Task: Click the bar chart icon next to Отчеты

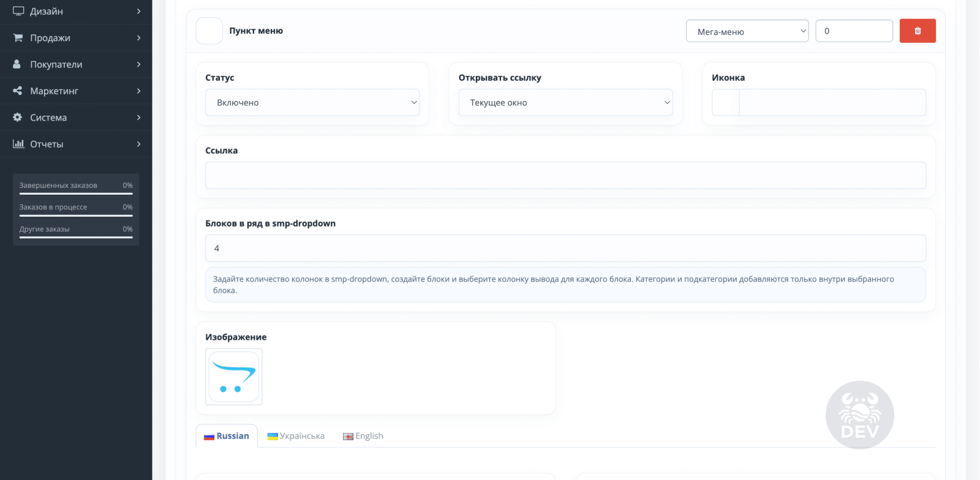Action: click(x=18, y=144)
